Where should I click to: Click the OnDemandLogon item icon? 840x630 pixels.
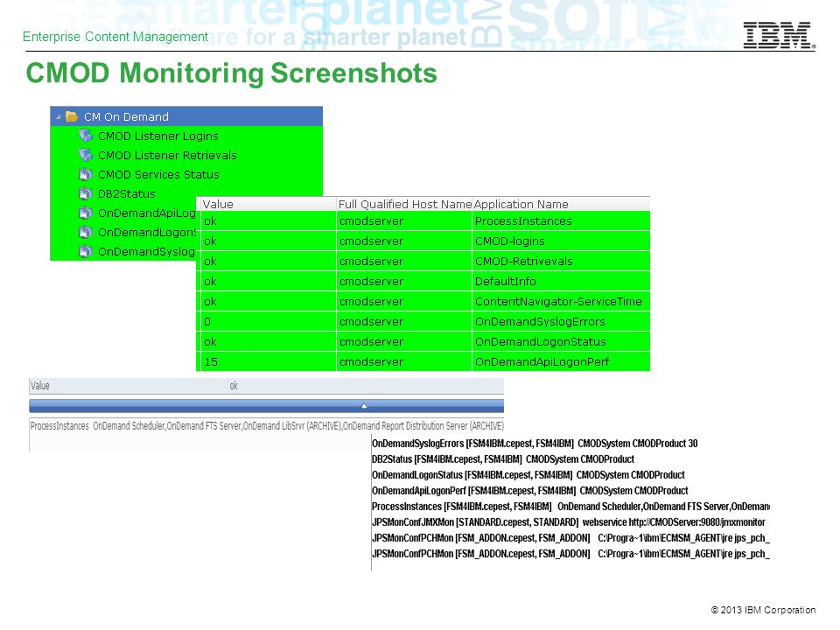coord(85,232)
